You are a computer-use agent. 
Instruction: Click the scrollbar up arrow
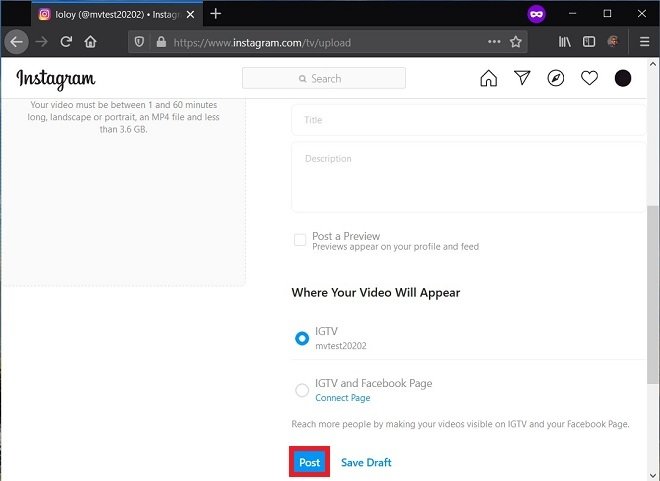coord(653,64)
